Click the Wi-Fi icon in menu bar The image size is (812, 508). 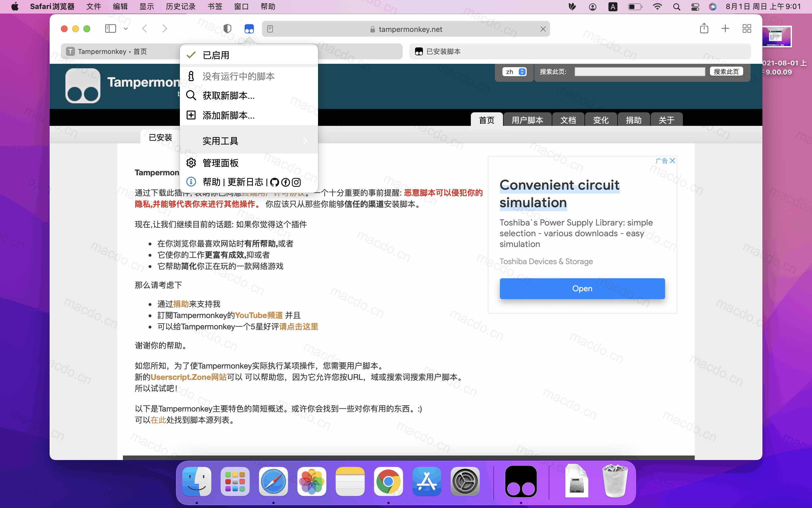click(x=657, y=7)
